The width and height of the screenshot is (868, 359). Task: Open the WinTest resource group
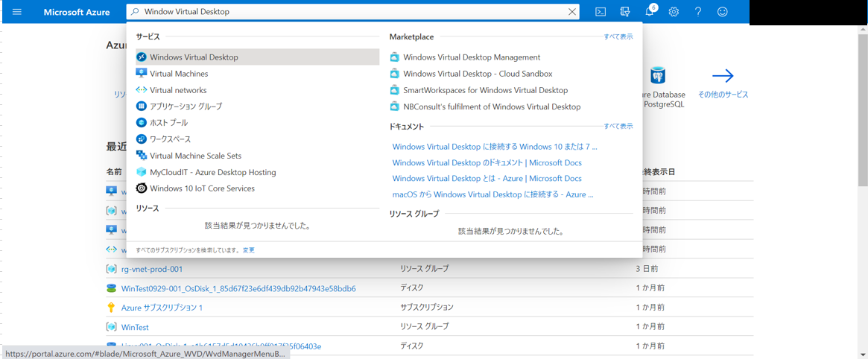(x=135, y=327)
